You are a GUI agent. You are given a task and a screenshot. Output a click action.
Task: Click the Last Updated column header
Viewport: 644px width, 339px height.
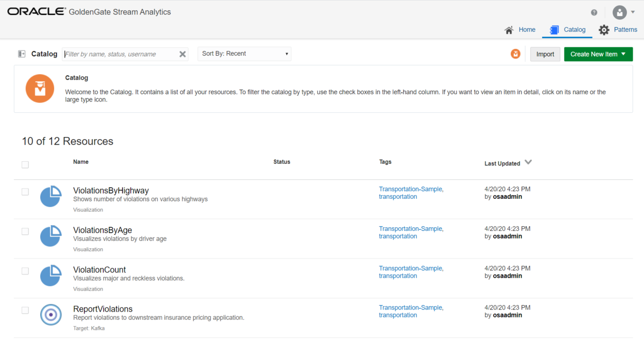[502, 163]
